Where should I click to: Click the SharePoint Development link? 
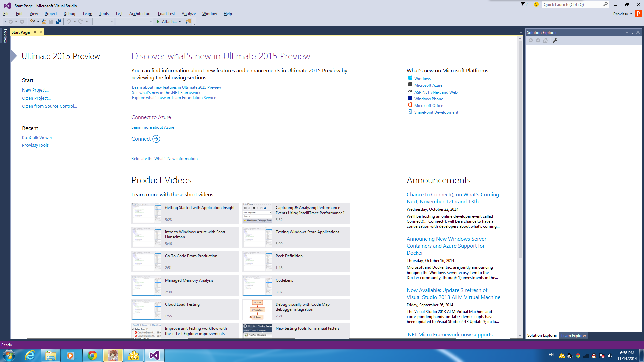point(436,112)
